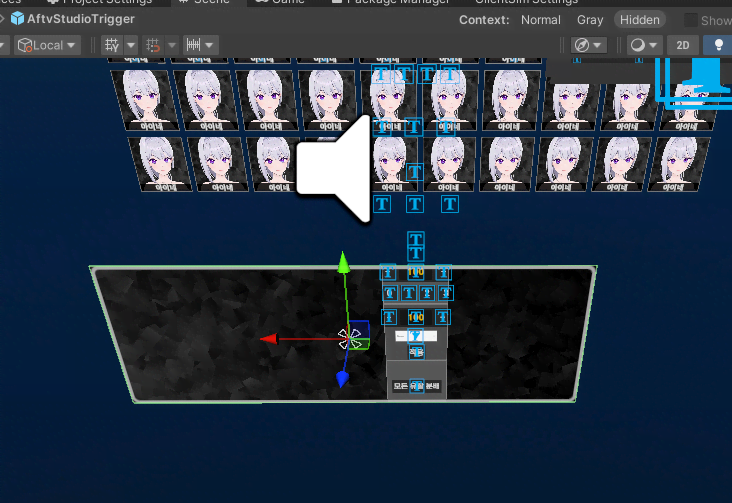Open the grid visibility options arrow
The image size is (732, 503).
click(131, 45)
